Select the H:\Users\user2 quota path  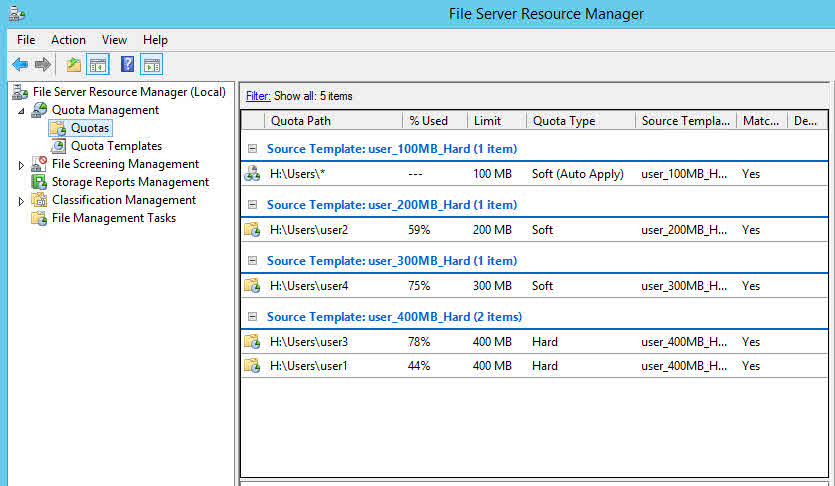pos(309,229)
